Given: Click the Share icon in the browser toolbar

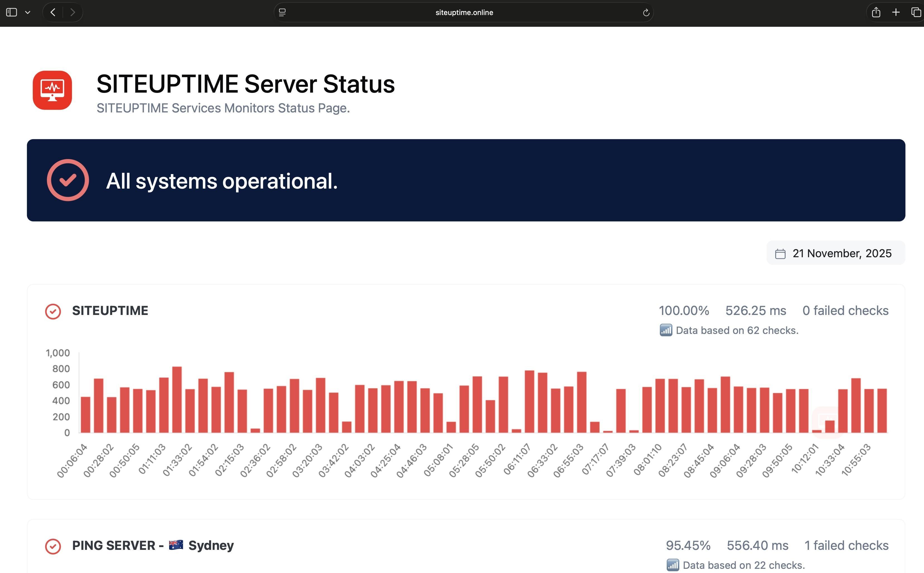Looking at the screenshot, I should click(877, 12).
